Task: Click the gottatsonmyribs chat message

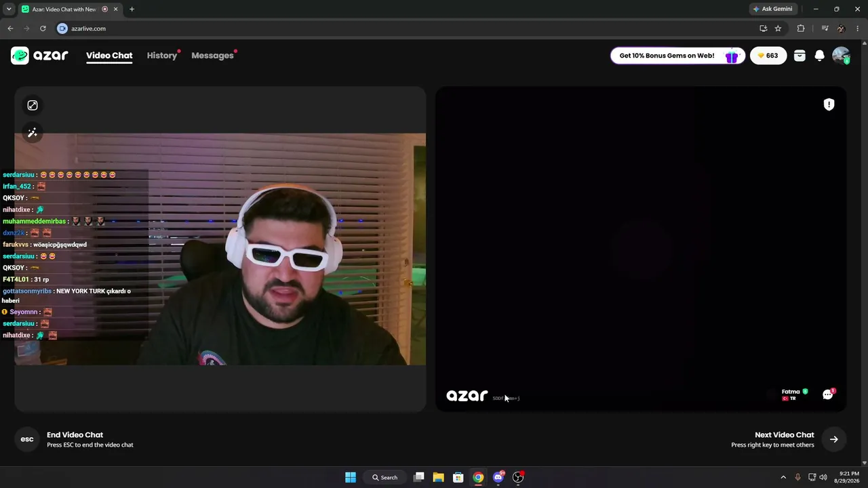Action: coord(66,296)
